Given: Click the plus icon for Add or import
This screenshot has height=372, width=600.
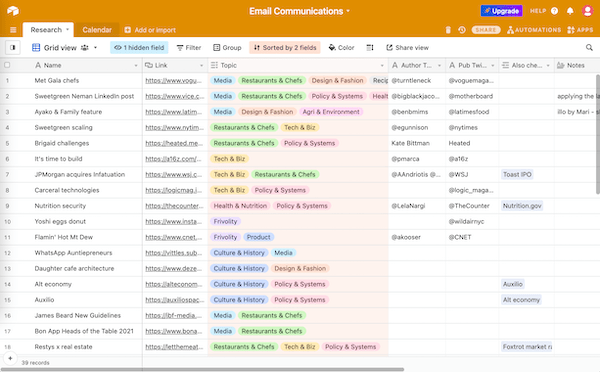Looking at the screenshot, I should pos(127,30).
